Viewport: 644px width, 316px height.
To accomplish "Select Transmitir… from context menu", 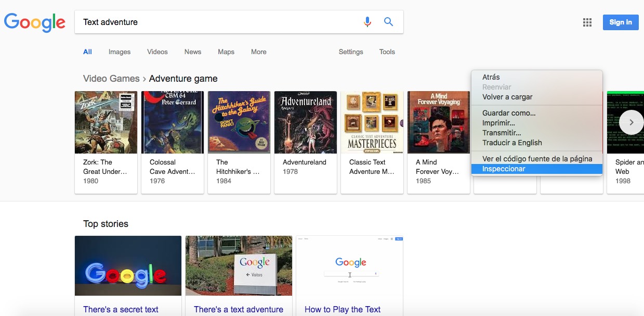I will [537, 133].
